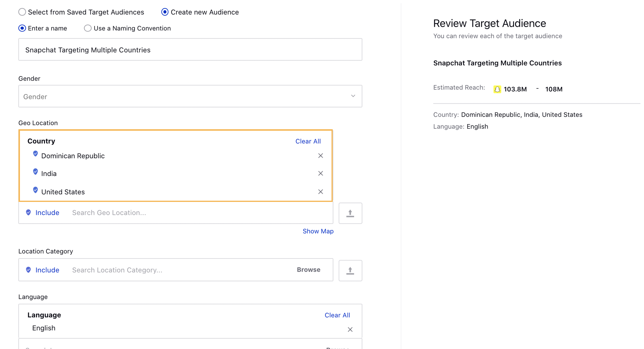Browse location categories
This screenshot has width=644, height=349.
(x=309, y=269)
